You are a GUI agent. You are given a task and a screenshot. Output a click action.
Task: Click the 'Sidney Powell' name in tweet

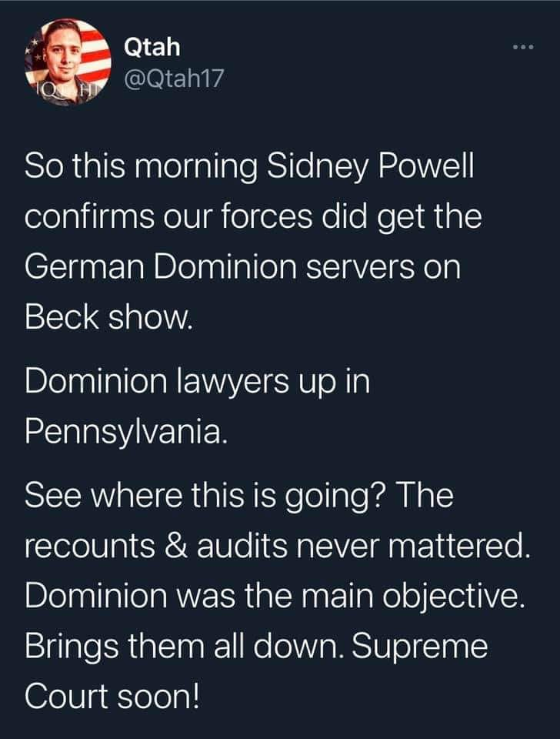click(x=370, y=166)
